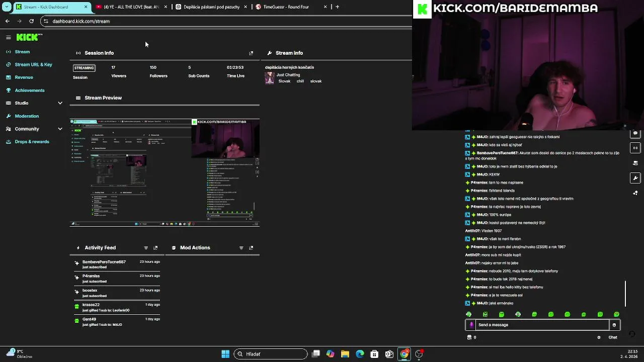This screenshot has width=644, height=362.
Task: Click boostex in Activity Feed
Action: pyautogui.click(x=90, y=291)
